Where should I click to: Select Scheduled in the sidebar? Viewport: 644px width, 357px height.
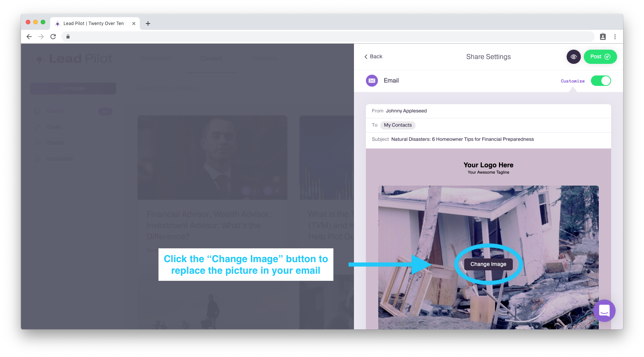pyautogui.click(x=59, y=159)
